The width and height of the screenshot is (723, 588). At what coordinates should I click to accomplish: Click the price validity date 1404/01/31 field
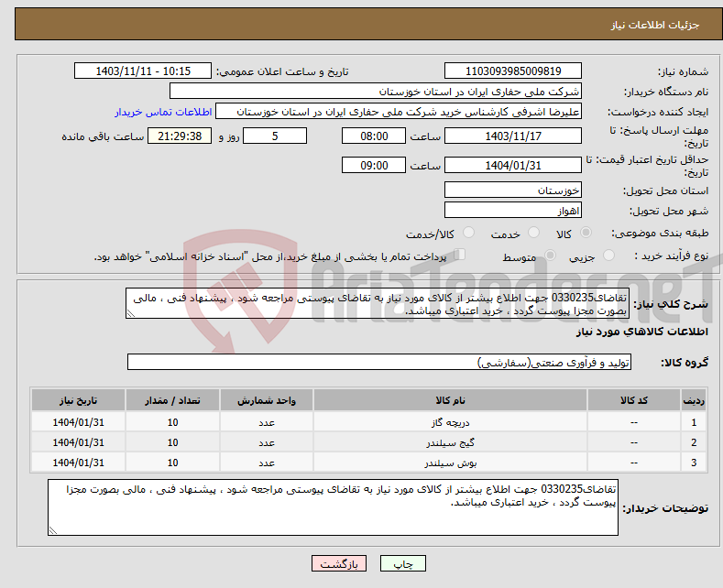tap(513, 166)
